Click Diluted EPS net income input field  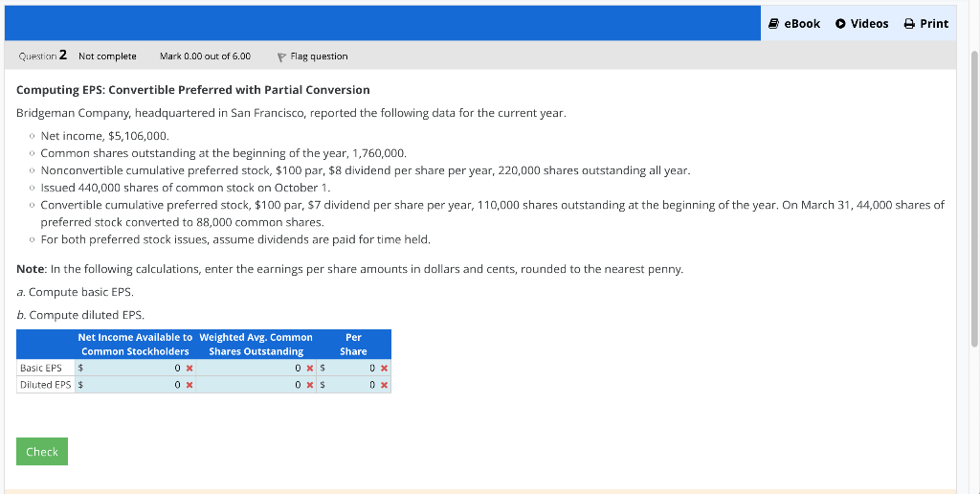coord(134,385)
